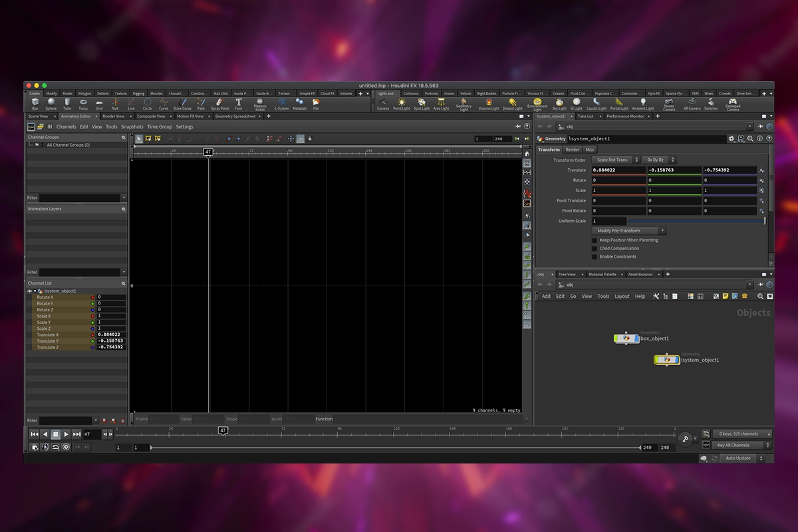Select the box_object1 node

pos(626,338)
